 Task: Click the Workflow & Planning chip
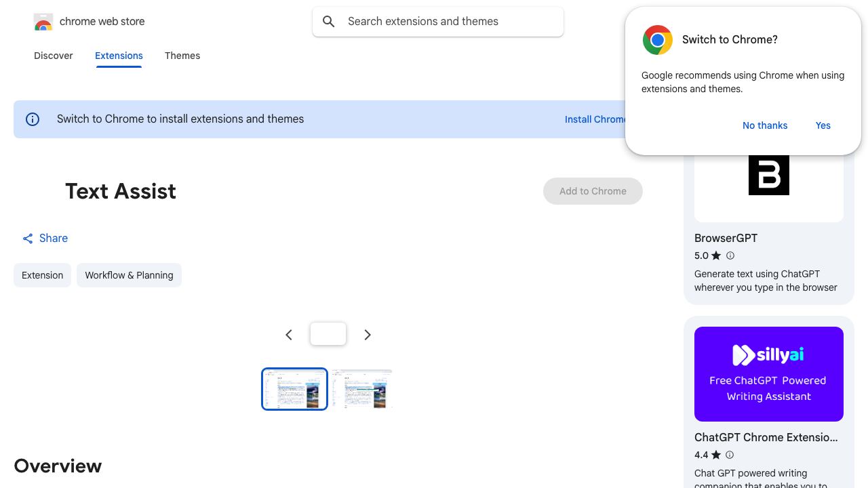129,275
